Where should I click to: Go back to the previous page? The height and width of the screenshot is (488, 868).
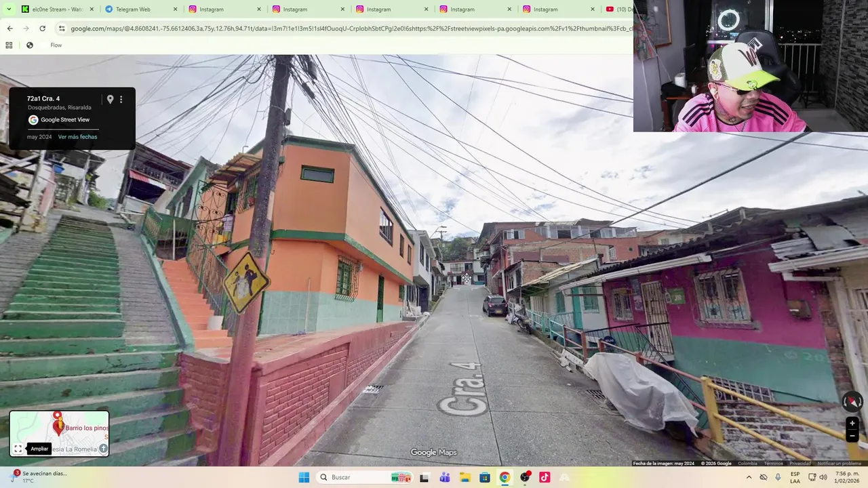coord(9,28)
